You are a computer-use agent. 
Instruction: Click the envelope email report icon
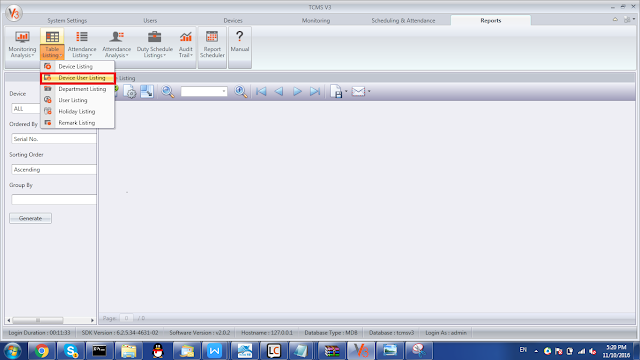[358, 91]
